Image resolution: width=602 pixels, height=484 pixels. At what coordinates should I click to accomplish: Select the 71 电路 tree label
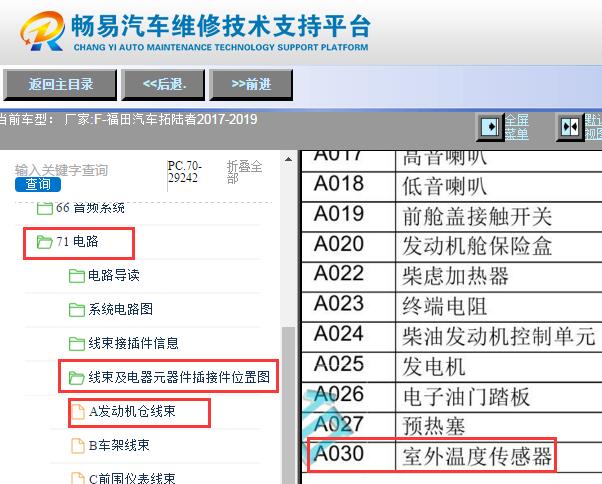pos(77,242)
